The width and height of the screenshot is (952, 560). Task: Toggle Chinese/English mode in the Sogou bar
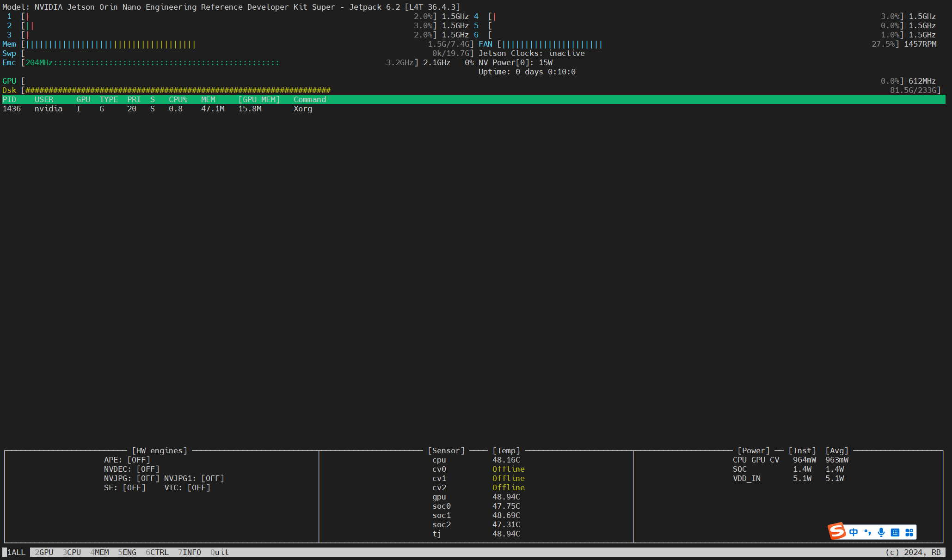(854, 532)
